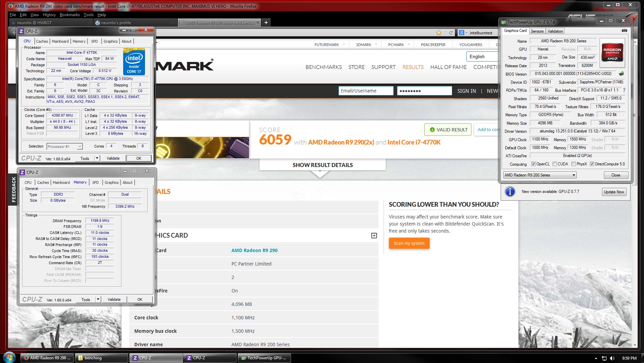The height and width of the screenshot is (363, 644).
Task: Click the Memory CPU-Z window Z icon
Action: click(x=22, y=172)
